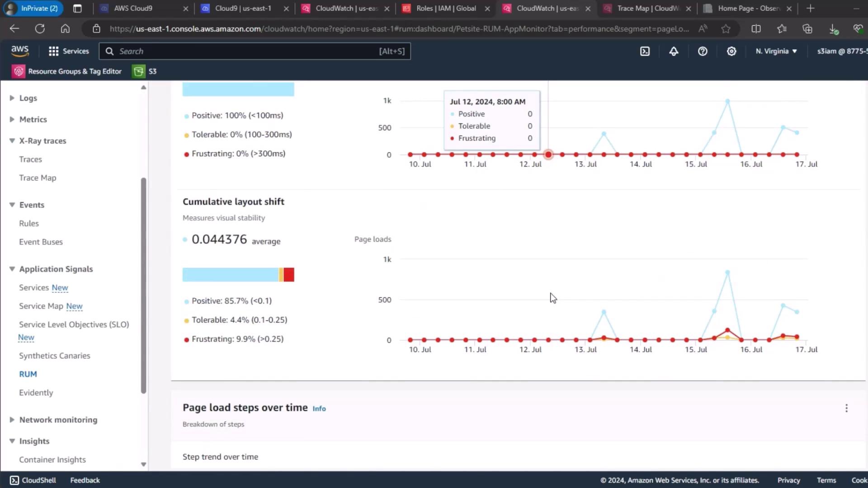This screenshot has height=488, width=868.
Task: Expand the Logs section in sidebar
Action: 12,98
